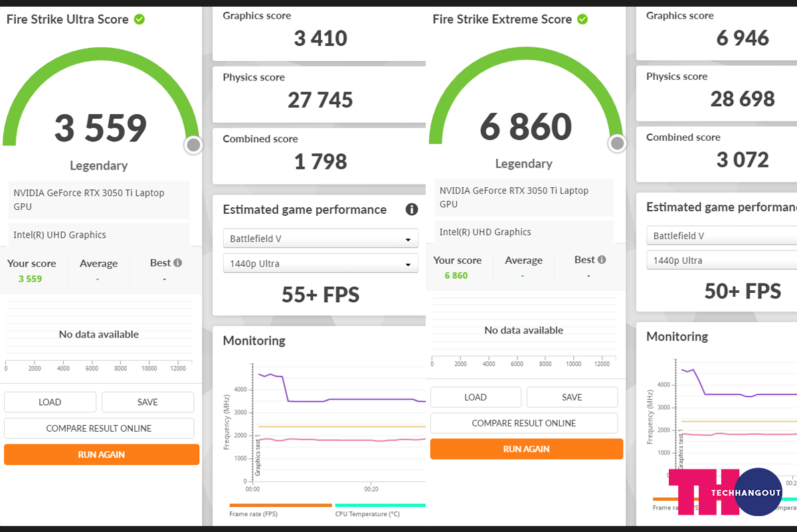Click the gray gauge knob on Ultra score dial
Viewport: 797px width, 532px height.
click(x=193, y=145)
